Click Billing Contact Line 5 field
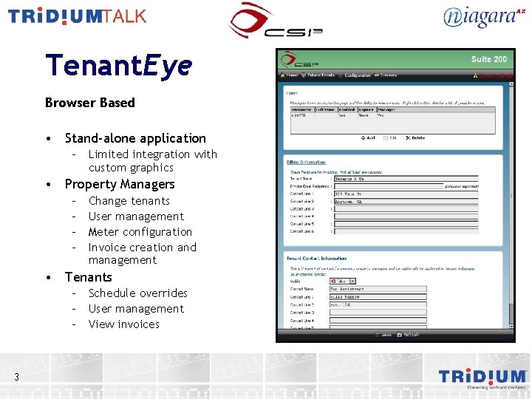Screen dimensions: 532x399 coord(406,224)
